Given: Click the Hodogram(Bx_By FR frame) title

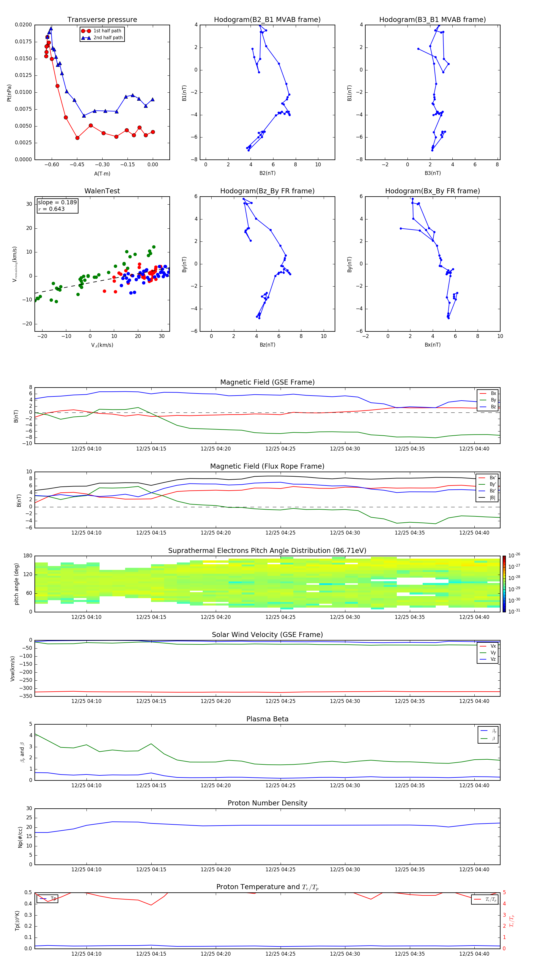Looking at the screenshot, I should pyautogui.click(x=432, y=191).
